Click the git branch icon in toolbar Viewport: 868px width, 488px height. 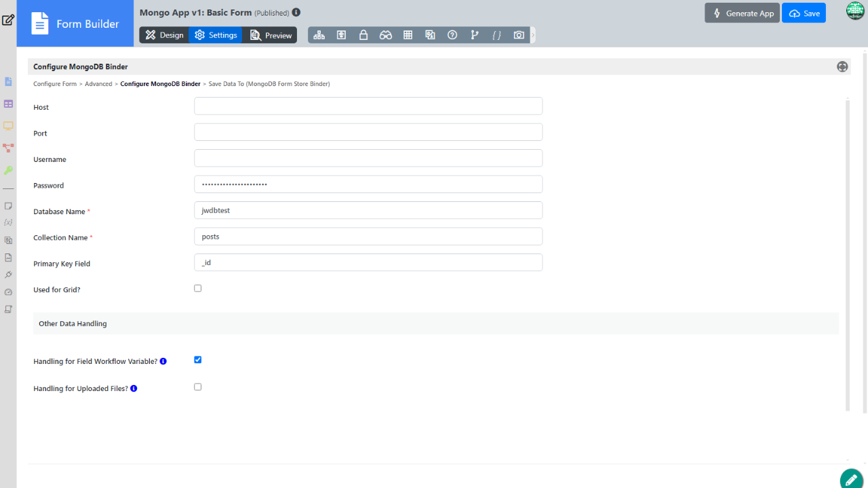point(475,35)
